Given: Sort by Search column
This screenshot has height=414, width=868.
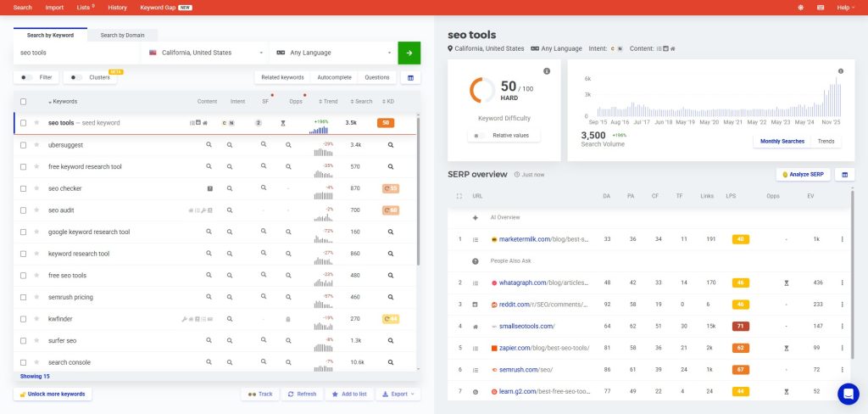Looking at the screenshot, I should coord(361,102).
